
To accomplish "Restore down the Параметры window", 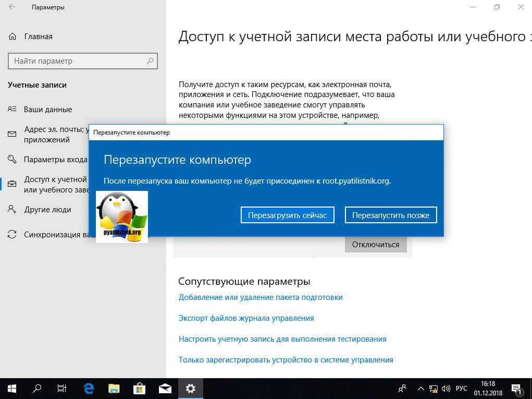I will click(x=497, y=7).
